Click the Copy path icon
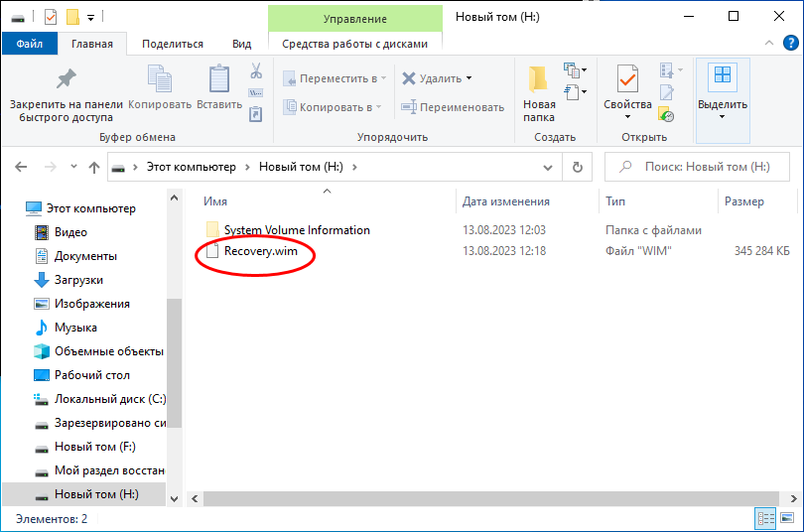 [256, 92]
